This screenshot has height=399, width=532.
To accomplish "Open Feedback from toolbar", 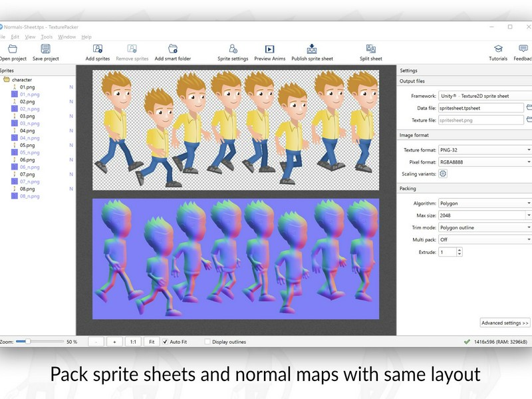I will [523, 49].
